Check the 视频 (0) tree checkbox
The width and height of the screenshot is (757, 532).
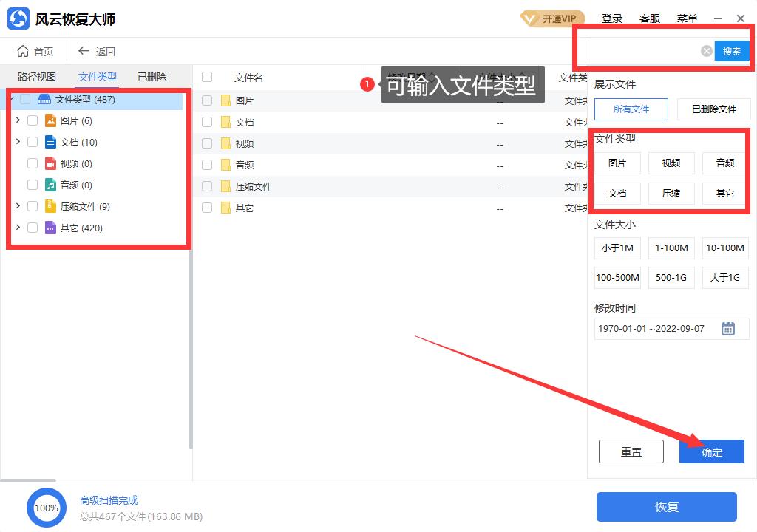(33, 163)
